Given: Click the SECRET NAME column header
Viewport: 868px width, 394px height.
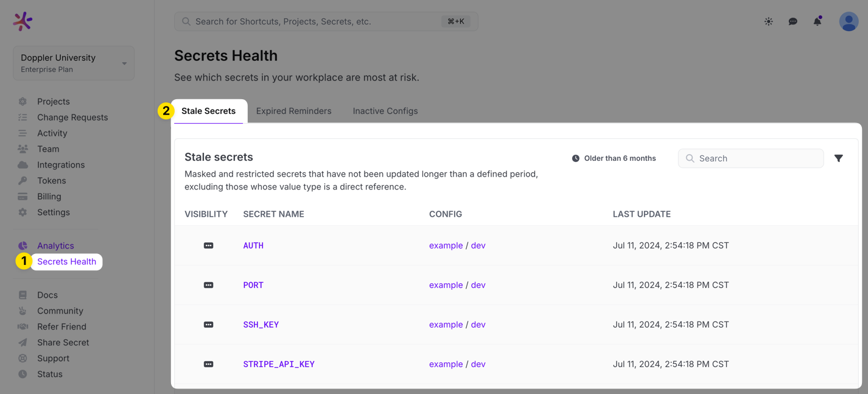Looking at the screenshot, I should pyautogui.click(x=273, y=214).
